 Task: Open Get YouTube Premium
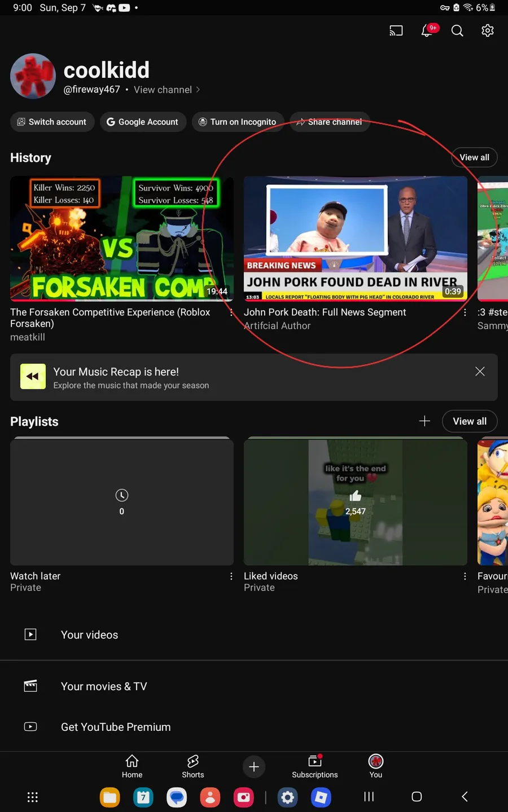click(254, 727)
